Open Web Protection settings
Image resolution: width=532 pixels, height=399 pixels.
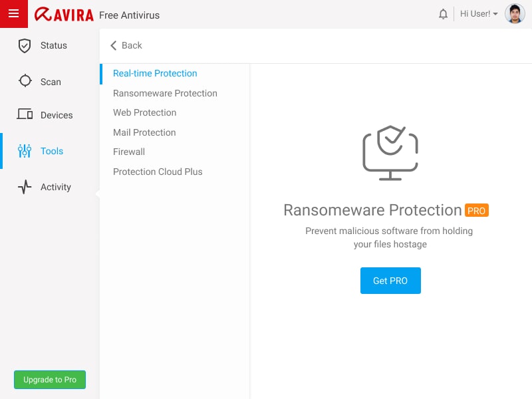[144, 112]
